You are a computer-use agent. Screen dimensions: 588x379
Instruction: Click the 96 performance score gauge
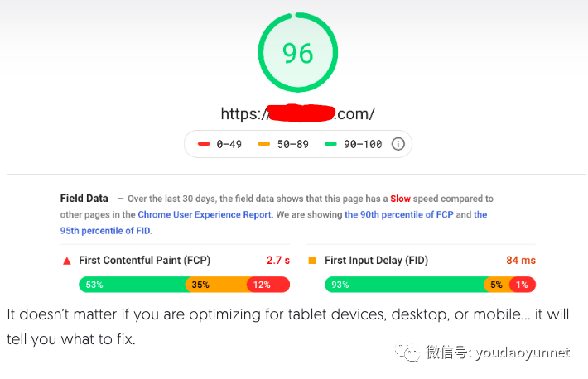click(298, 52)
